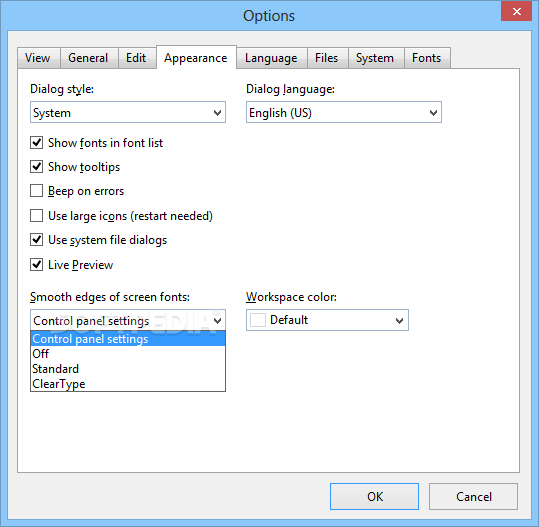This screenshot has width=539, height=527.
Task: Uncheck Show fonts in font list
Action: [36, 142]
